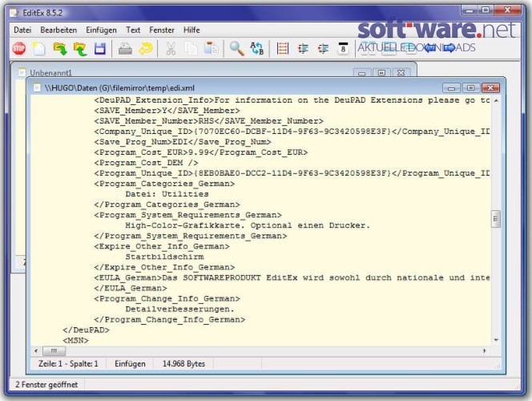Open the Text menu
This screenshot has width=532, height=401.
133,30
